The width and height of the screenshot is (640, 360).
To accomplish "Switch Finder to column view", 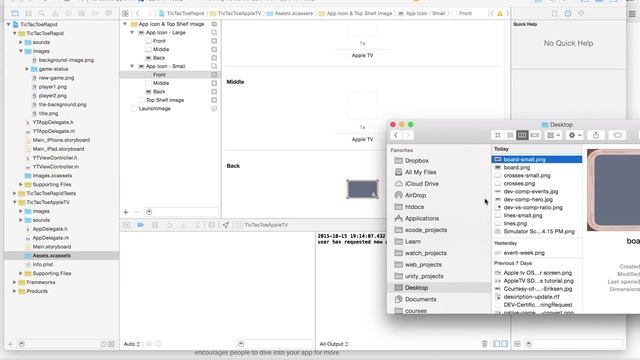I will coord(522,135).
